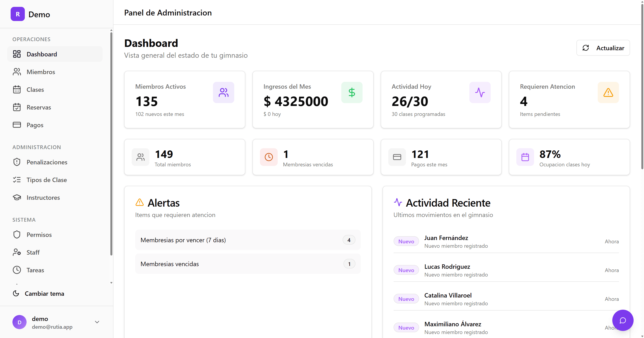Click the Actualizar refresh button

pyautogui.click(x=603, y=48)
